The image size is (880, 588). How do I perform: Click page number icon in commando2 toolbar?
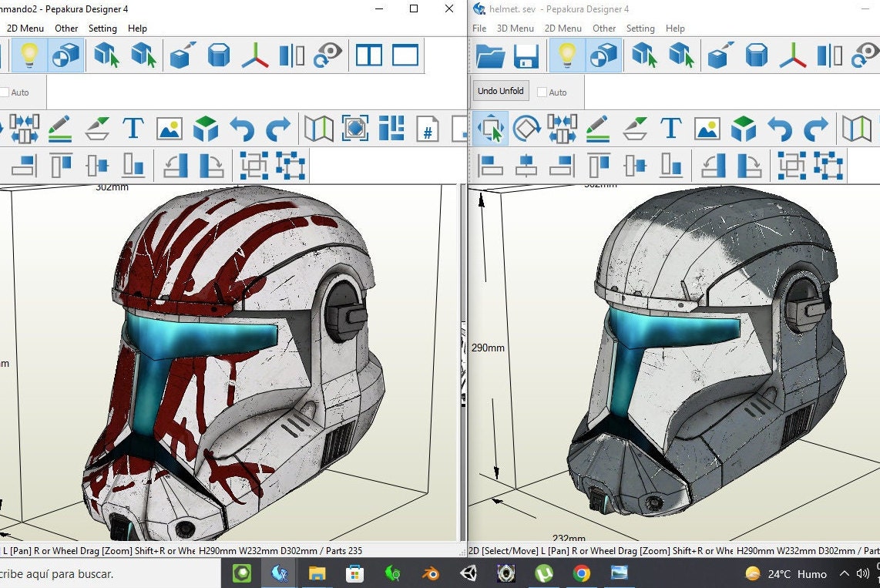click(428, 129)
